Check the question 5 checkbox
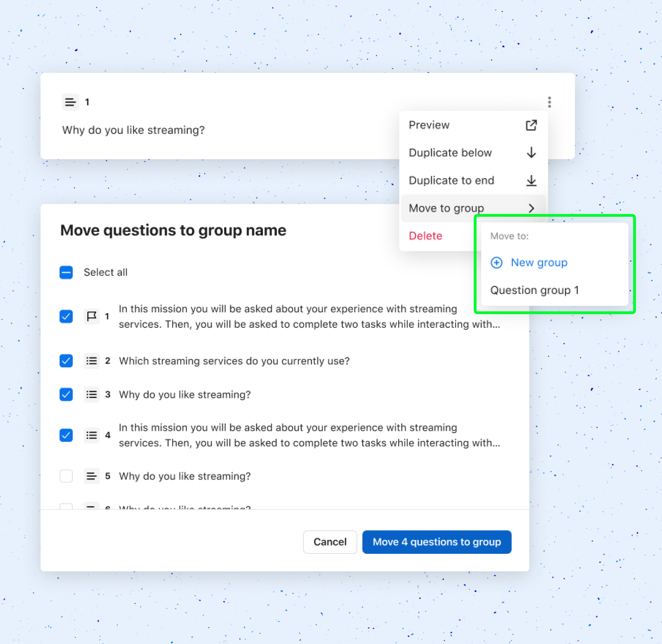 point(66,476)
